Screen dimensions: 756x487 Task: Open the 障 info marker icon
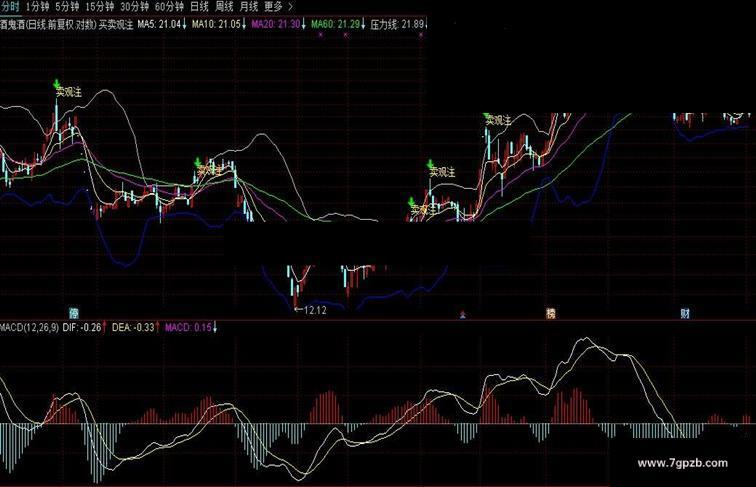[74, 313]
